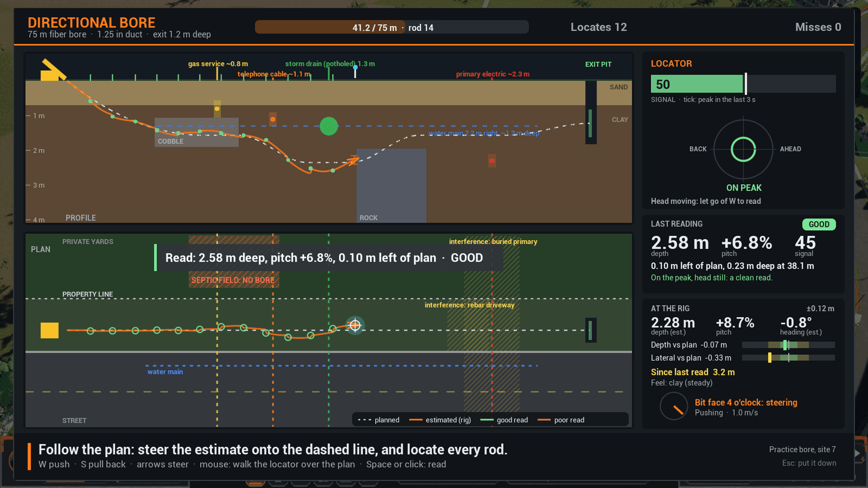Click the ROCK block in profile view
The width and height of the screenshot is (868, 488).
coord(392,185)
